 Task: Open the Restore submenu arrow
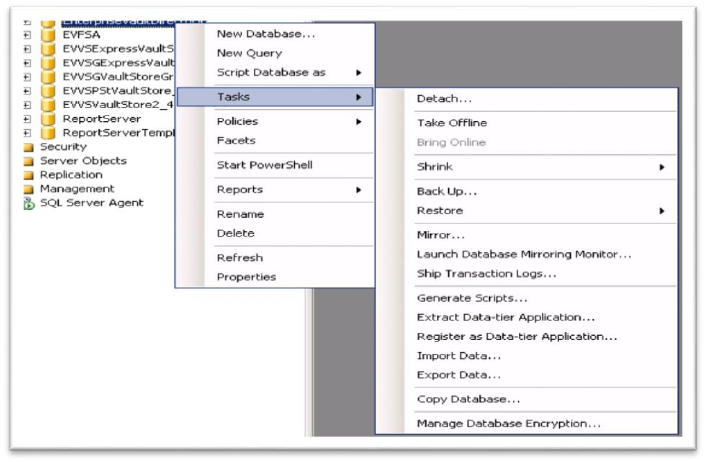[x=662, y=211]
